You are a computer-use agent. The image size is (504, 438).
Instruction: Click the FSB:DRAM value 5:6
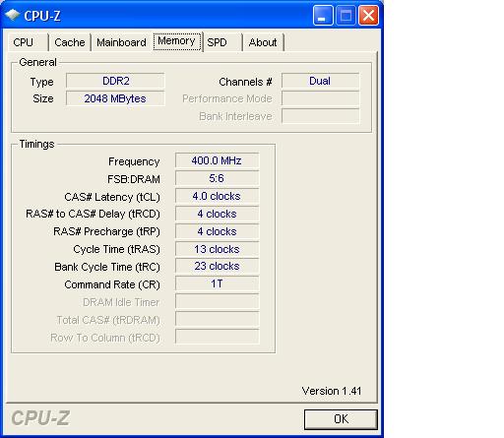(217, 178)
